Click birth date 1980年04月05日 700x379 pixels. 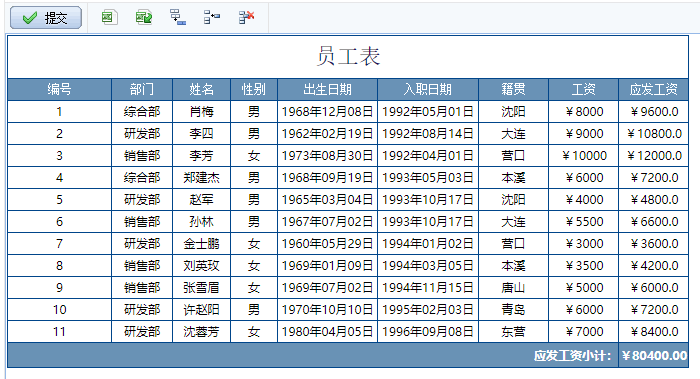tap(327, 332)
